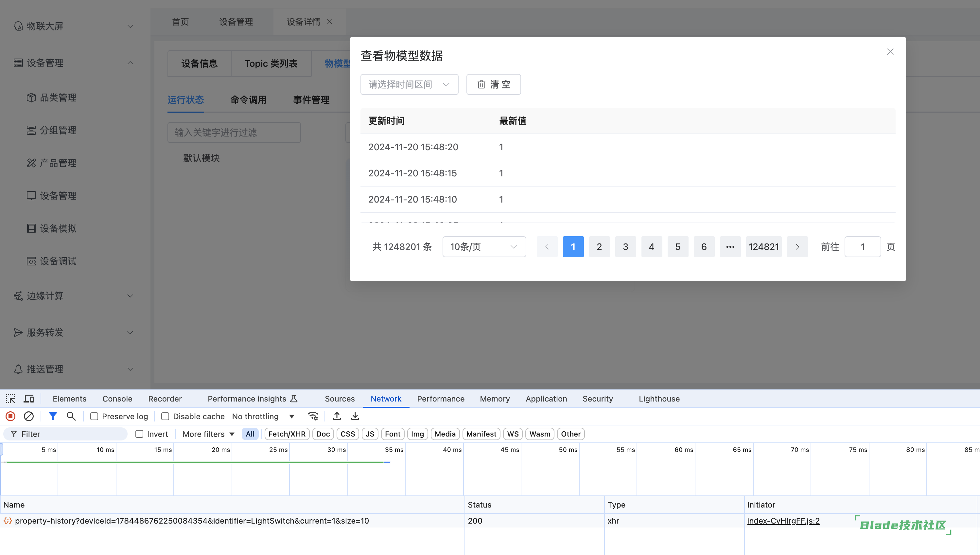Image resolution: width=980 pixels, height=555 pixels.
Task: Jump to last page 124821
Action: 763,247
